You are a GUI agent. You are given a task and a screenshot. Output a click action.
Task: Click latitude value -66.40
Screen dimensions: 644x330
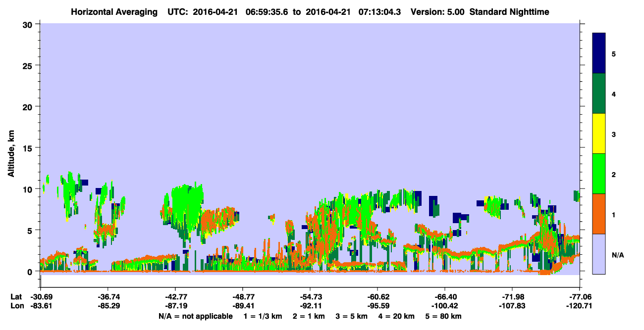click(445, 296)
